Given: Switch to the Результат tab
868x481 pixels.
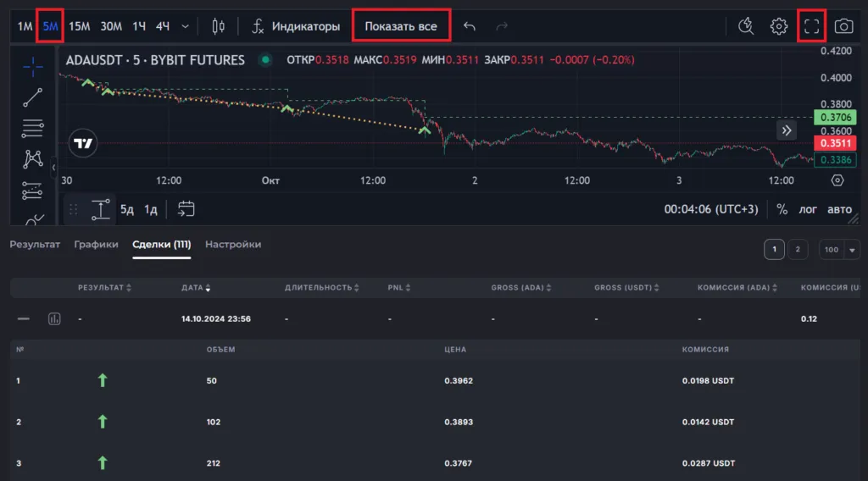Looking at the screenshot, I should [35, 245].
